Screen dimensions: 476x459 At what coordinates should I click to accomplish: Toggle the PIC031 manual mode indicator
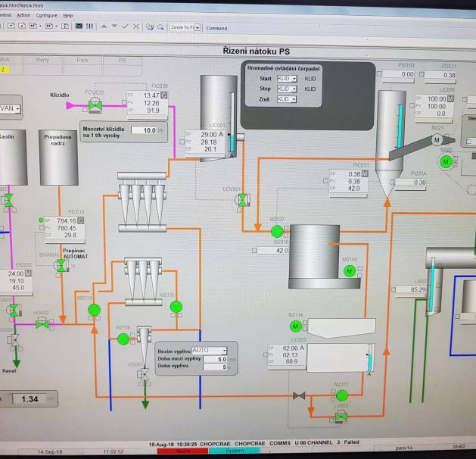point(364,173)
